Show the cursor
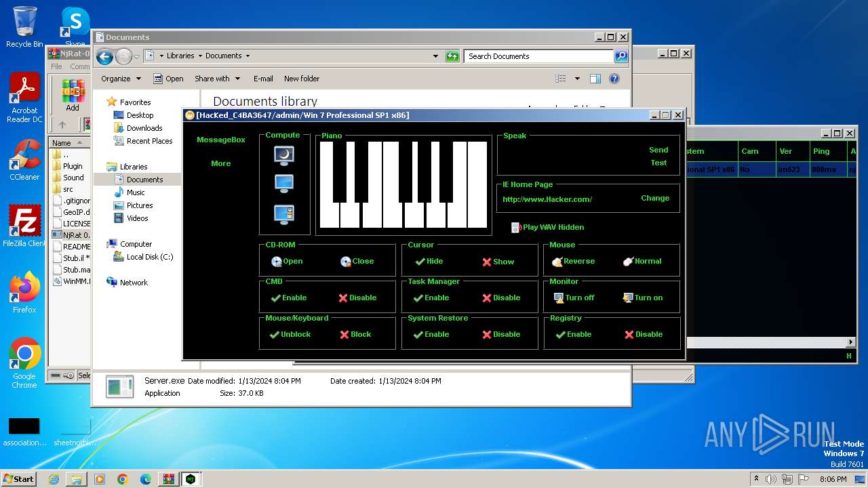Image resolution: width=868 pixels, height=488 pixels. click(x=498, y=262)
